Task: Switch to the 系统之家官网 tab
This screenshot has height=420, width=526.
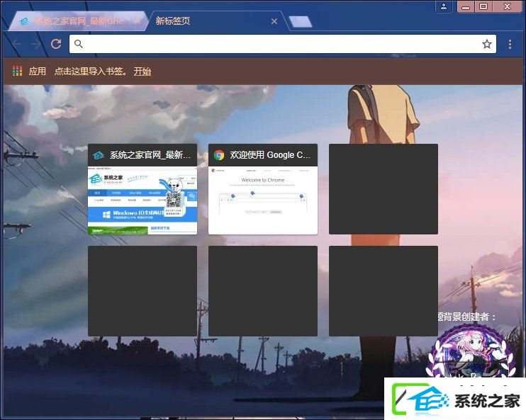Action: coord(78,21)
